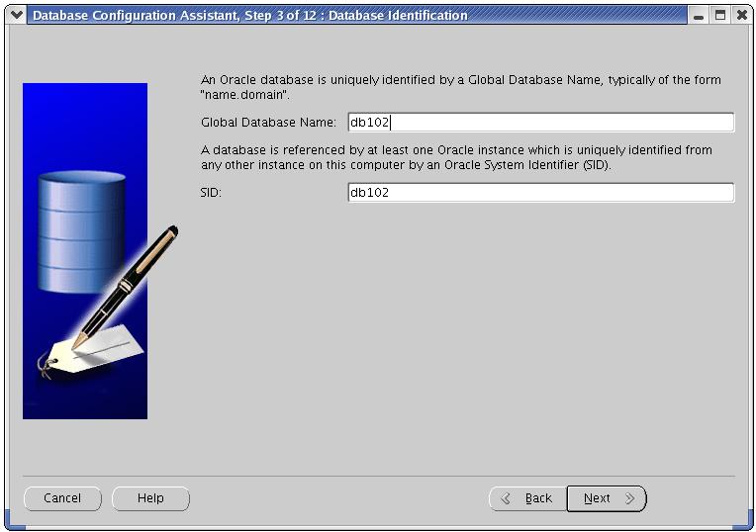Click the Oracle System Identifier description text
Image resolution: width=756 pixels, height=532 pixels.
(455, 157)
